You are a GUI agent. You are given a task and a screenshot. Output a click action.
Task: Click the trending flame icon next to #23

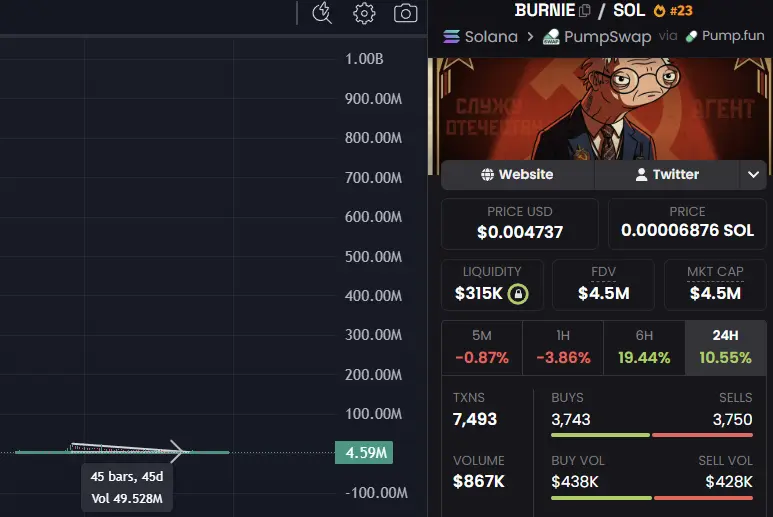(x=659, y=10)
